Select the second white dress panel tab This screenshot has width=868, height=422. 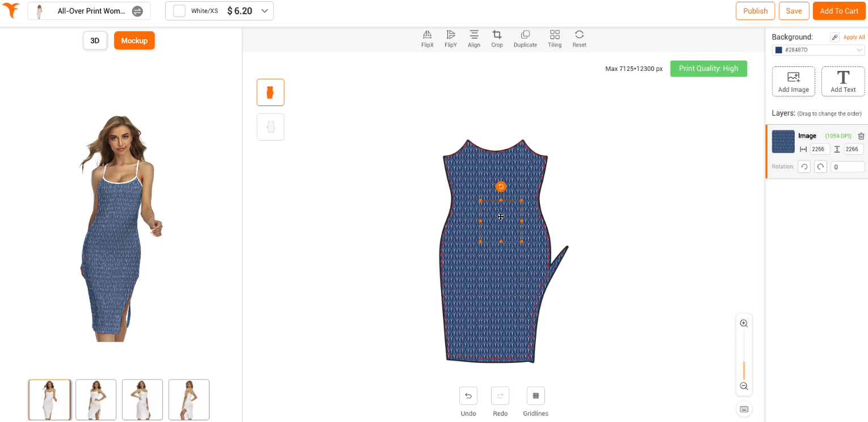click(270, 127)
